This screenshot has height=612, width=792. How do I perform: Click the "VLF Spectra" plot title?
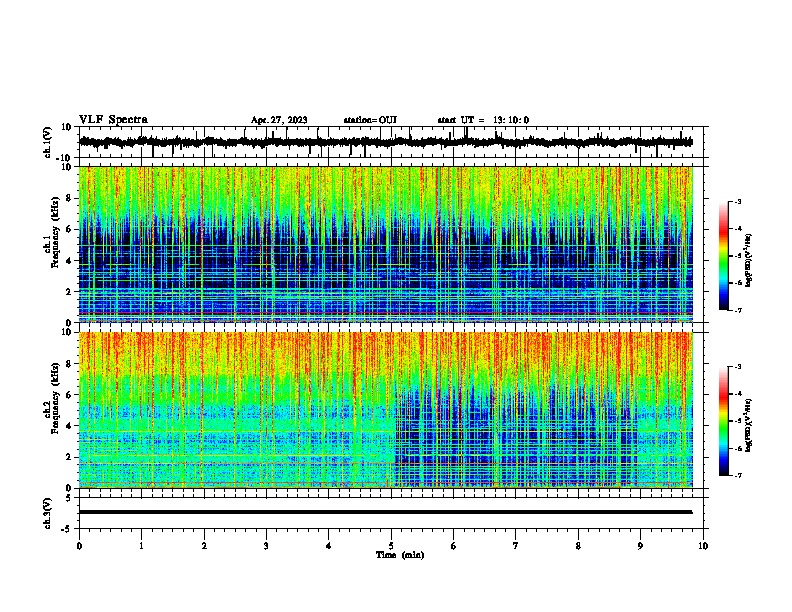(113, 120)
